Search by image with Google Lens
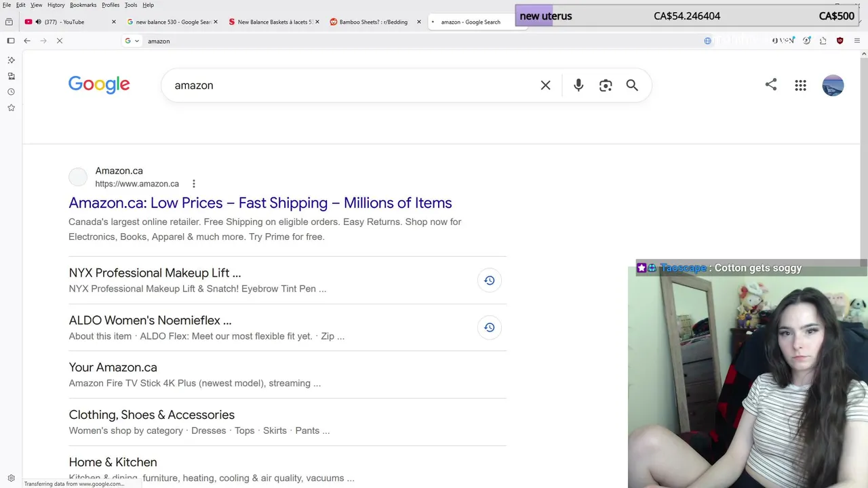868x488 pixels. coord(606,85)
